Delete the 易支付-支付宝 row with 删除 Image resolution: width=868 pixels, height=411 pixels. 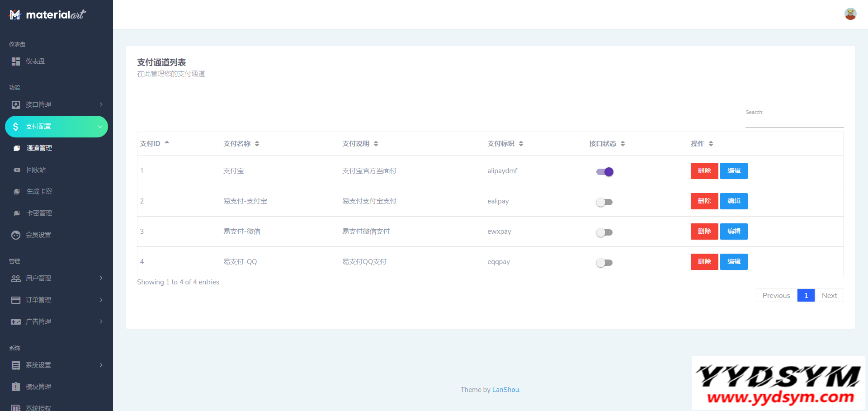pos(704,201)
